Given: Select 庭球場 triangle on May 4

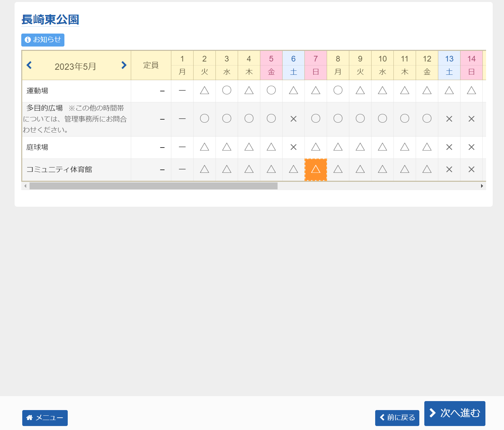Looking at the screenshot, I should pyautogui.click(x=249, y=147).
